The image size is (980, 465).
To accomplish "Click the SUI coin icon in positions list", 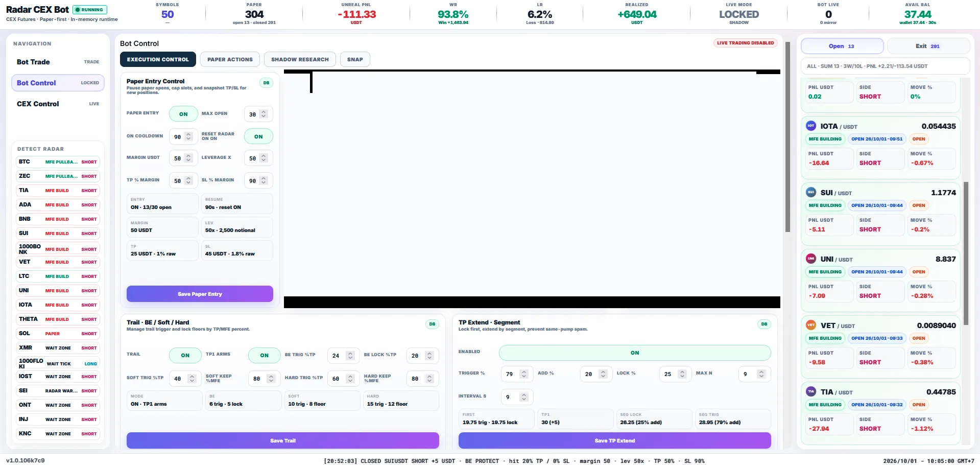I will click(811, 192).
